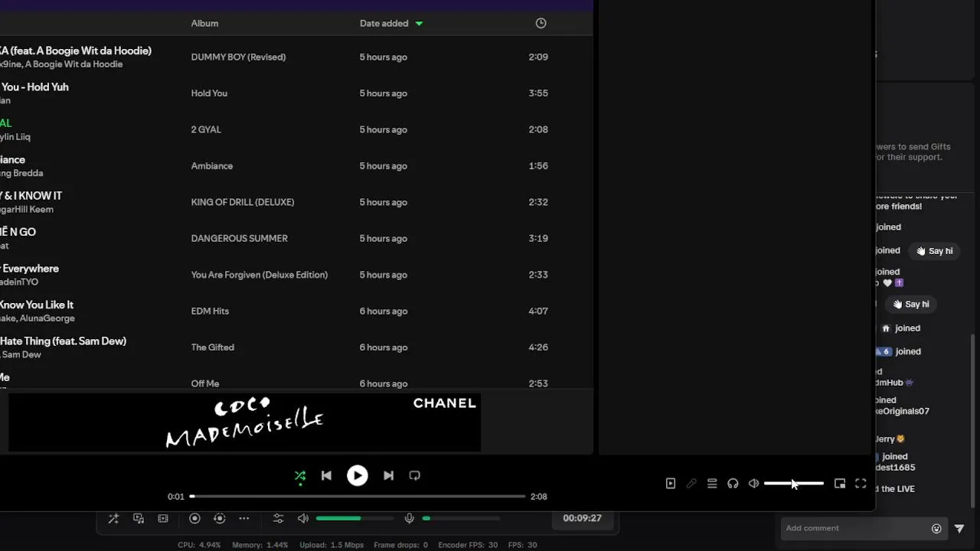Open the play queue
The image size is (980, 551).
[x=712, y=484]
